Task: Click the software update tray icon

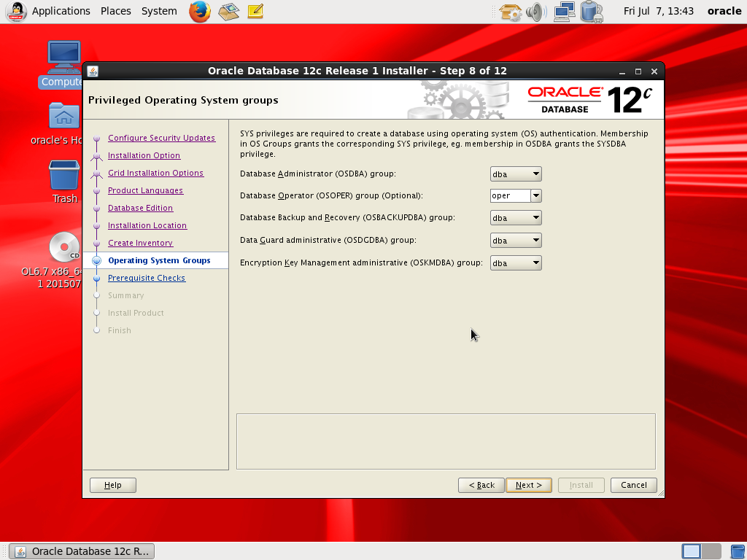Action: pos(510,12)
